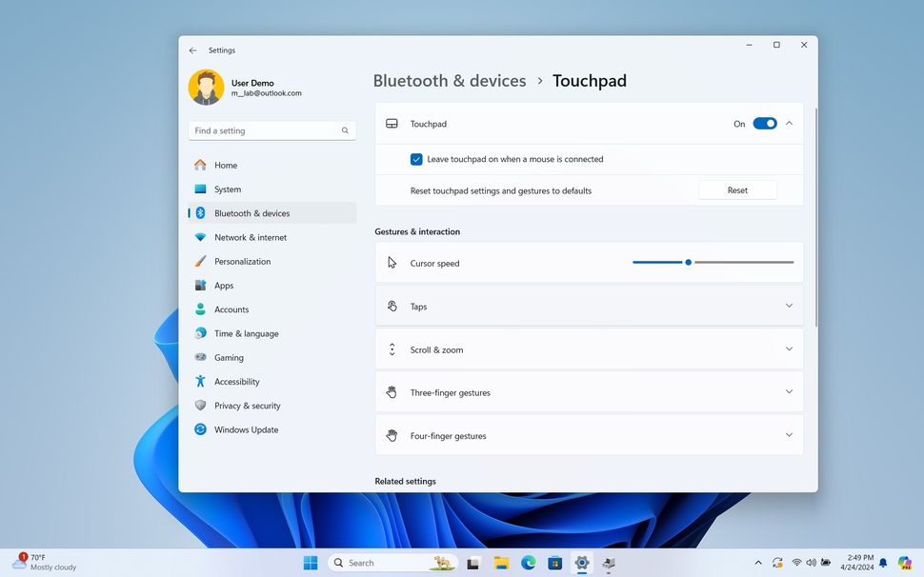Image resolution: width=924 pixels, height=577 pixels.
Task: Open Microsoft Edge from the taskbar
Action: [528, 563]
